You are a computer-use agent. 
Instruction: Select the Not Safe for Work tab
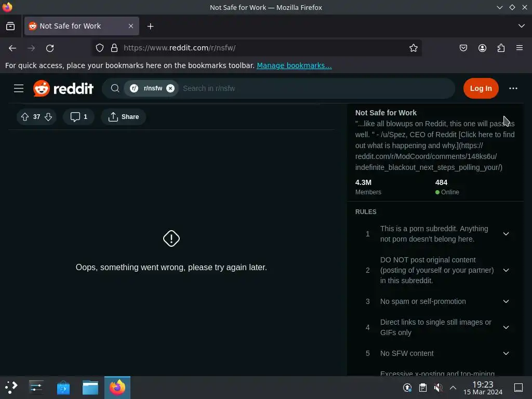click(82, 26)
